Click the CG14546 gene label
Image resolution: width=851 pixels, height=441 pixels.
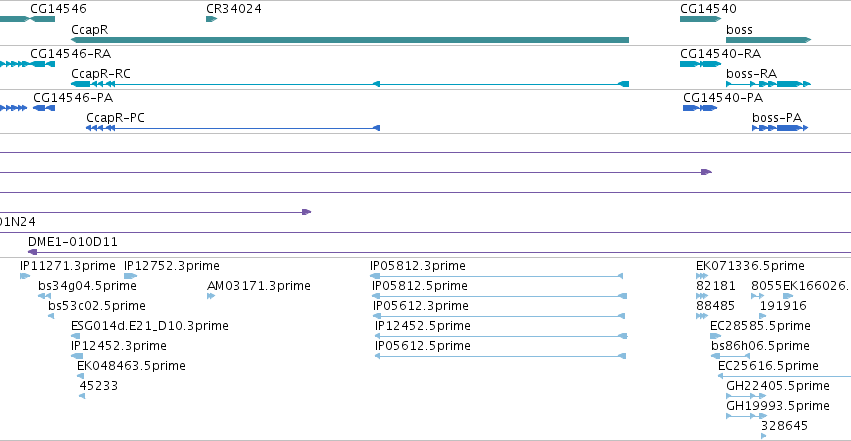[x=58, y=9]
